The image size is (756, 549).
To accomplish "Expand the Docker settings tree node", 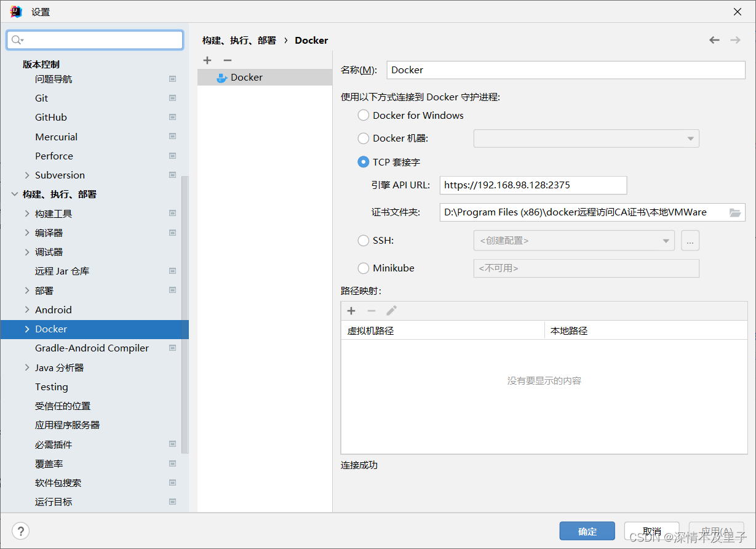I will [x=26, y=329].
